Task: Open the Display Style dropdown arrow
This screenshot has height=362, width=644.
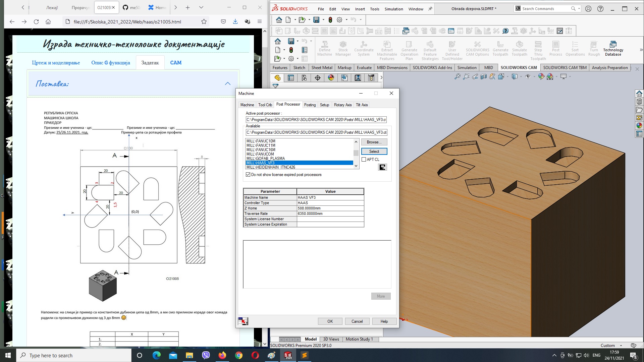Action: click(x=521, y=77)
